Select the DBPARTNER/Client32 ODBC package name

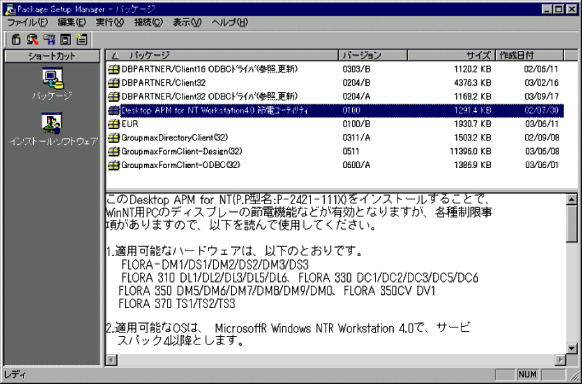(209, 96)
